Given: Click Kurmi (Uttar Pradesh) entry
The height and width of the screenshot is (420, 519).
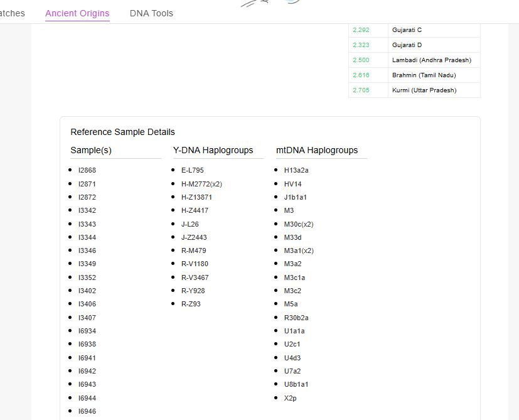Looking at the screenshot, I should click(424, 90).
